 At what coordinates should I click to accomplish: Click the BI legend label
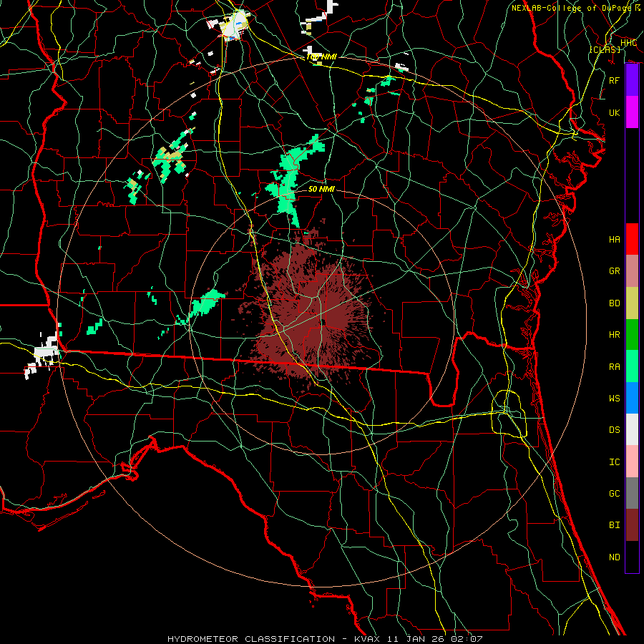[615, 525]
